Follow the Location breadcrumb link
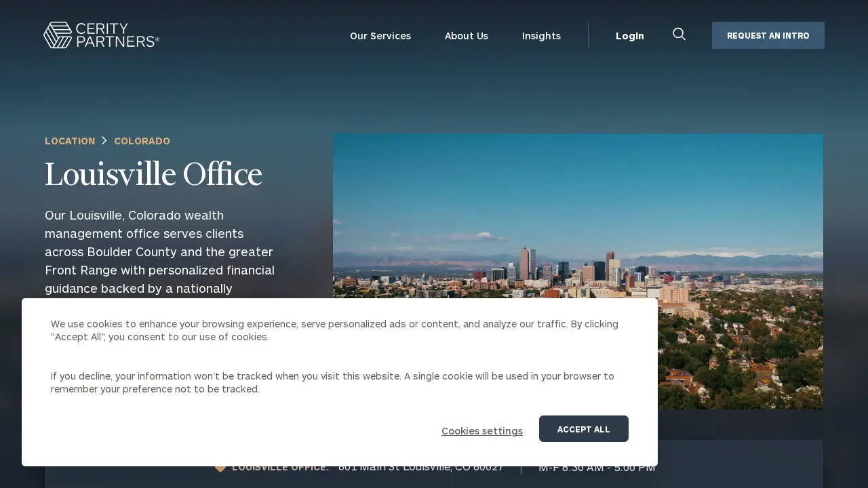This screenshot has width=868, height=488. [x=70, y=141]
